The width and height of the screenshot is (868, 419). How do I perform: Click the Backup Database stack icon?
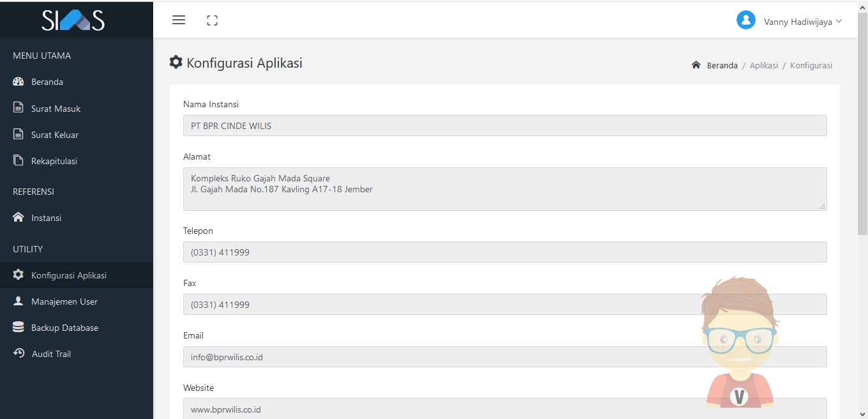19,327
